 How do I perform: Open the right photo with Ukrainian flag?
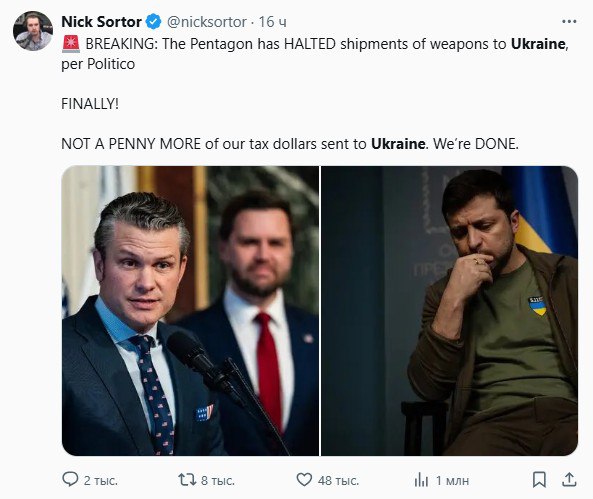pos(449,311)
